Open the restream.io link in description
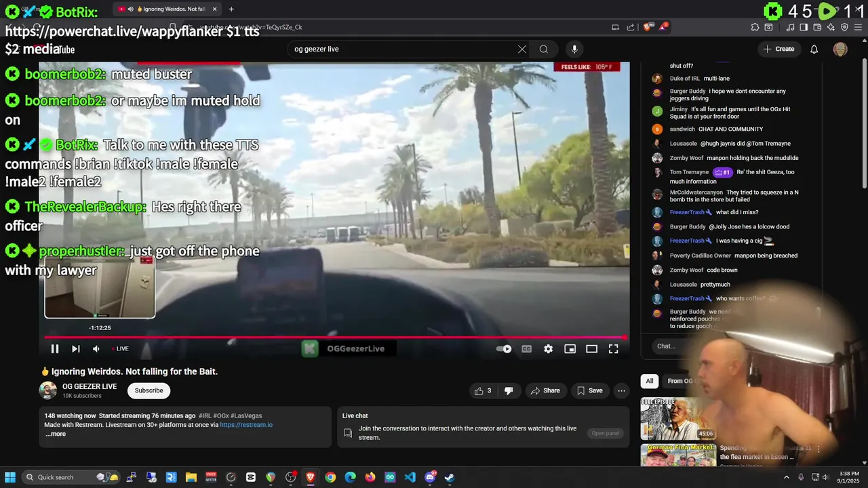Viewport: 868px width, 488px height. pyautogui.click(x=246, y=425)
